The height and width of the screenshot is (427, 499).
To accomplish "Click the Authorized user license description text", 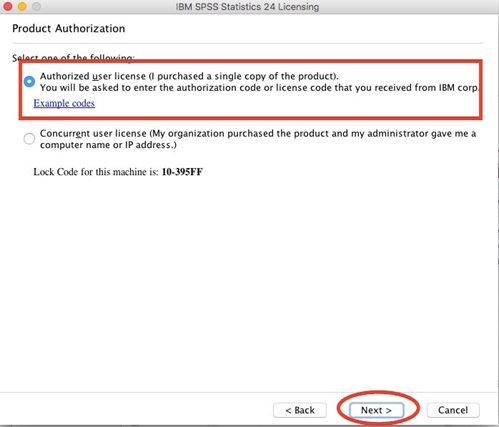I will click(x=259, y=82).
